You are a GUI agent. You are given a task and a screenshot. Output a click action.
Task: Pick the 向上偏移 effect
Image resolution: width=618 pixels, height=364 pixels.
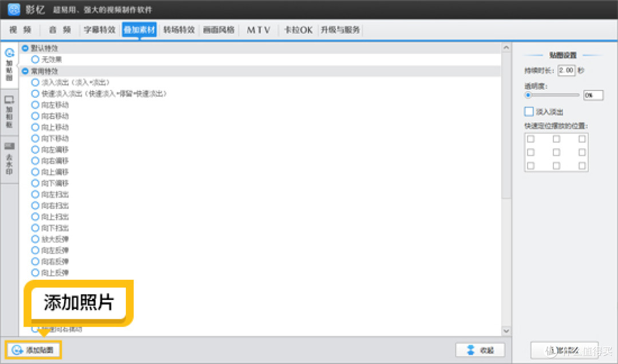click(35, 172)
